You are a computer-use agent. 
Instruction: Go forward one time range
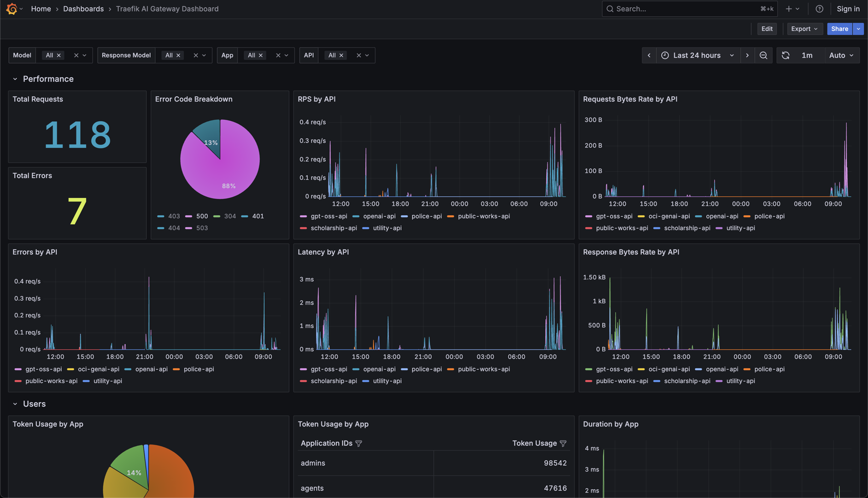[x=747, y=55]
